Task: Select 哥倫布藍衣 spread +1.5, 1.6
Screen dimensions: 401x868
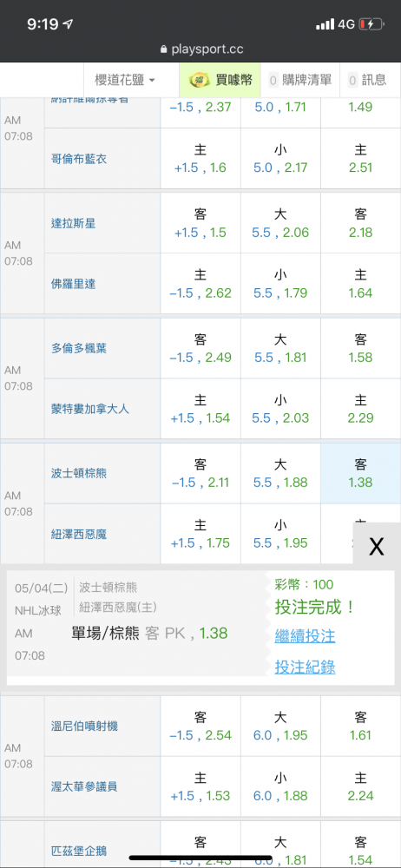Action: click(x=200, y=158)
